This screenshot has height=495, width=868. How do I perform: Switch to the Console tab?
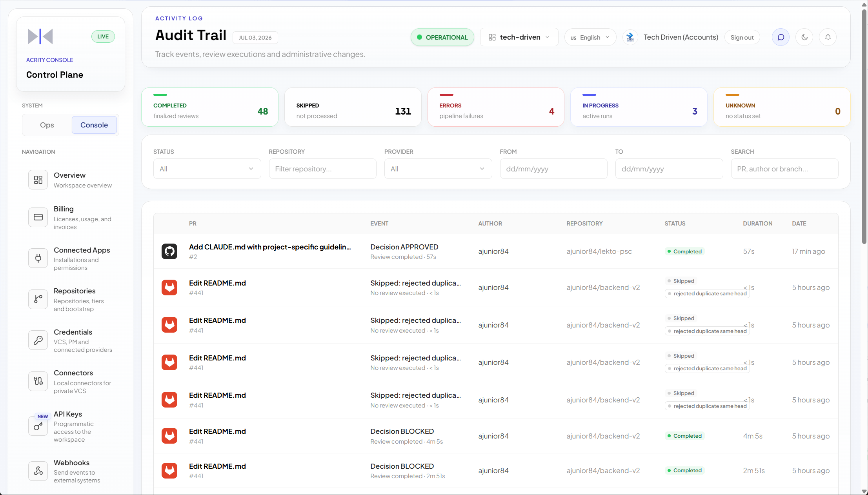pos(94,125)
